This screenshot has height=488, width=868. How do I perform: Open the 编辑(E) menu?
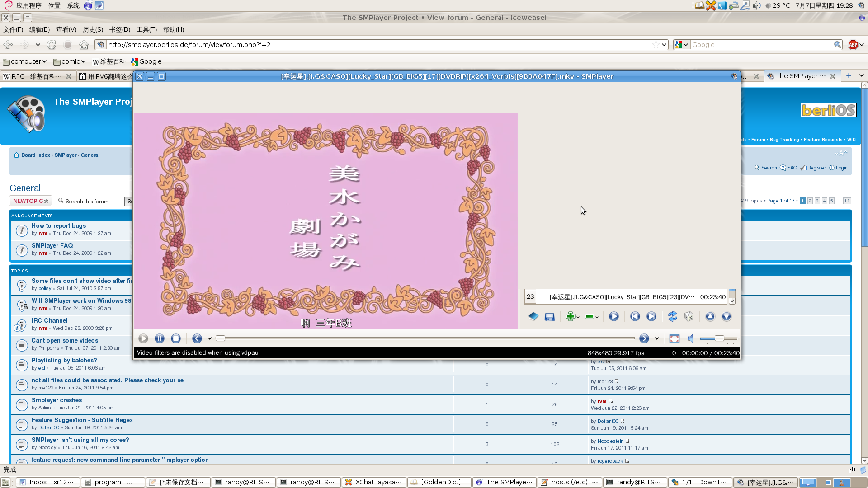(x=39, y=30)
